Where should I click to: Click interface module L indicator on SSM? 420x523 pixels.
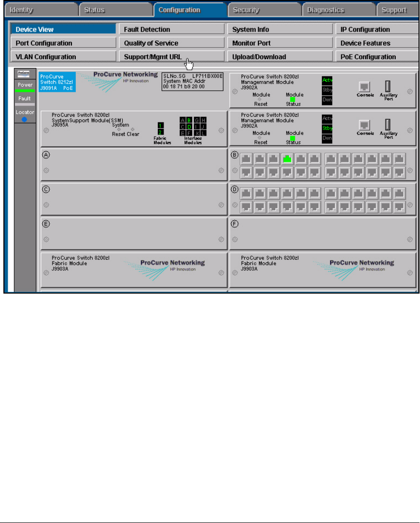click(203, 133)
